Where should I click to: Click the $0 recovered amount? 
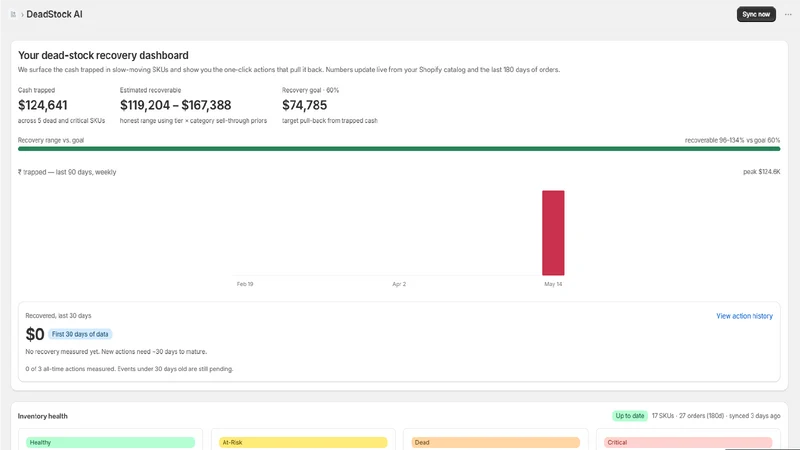click(x=35, y=334)
